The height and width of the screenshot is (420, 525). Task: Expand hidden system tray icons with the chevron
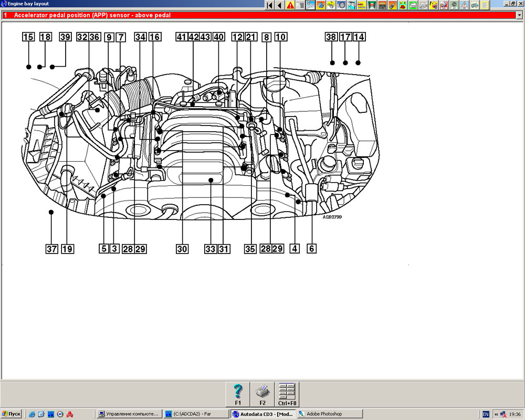click(496, 414)
